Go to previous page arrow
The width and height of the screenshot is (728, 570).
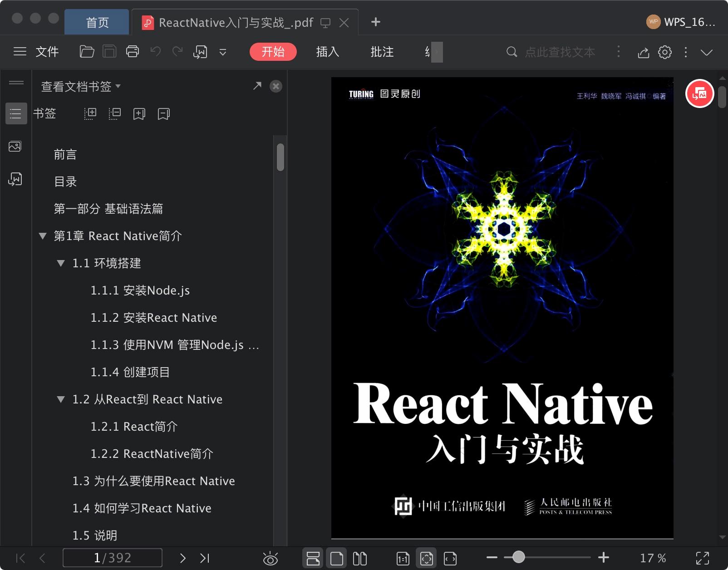(42, 558)
